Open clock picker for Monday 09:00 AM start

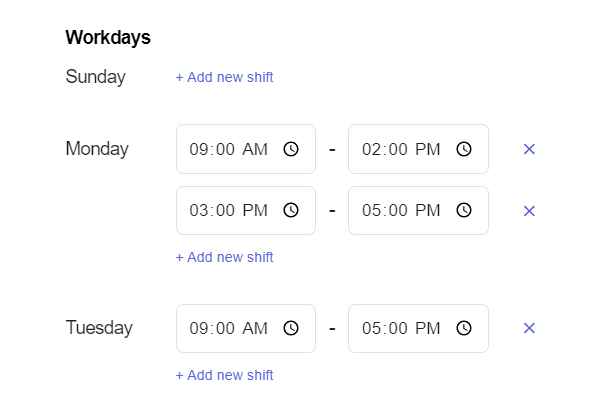pos(291,149)
